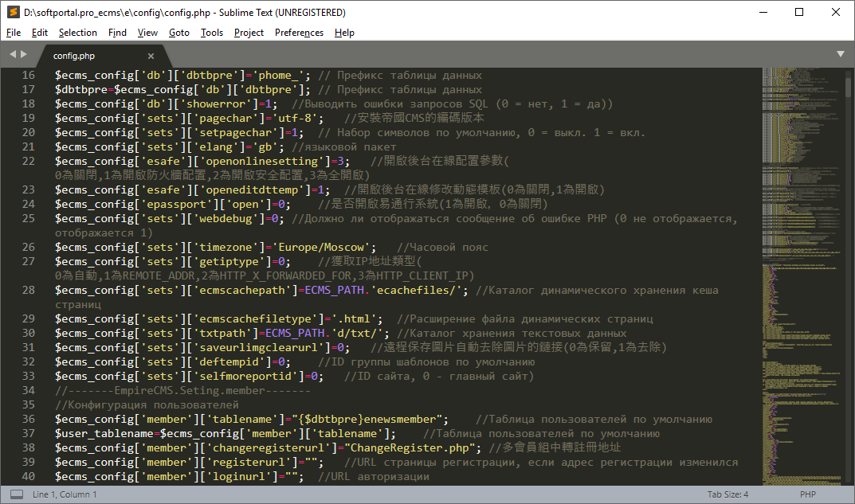Screen dimensions: 855x504
Task: Maximize the Sublime Text window
Action: [x=799, y=12]
